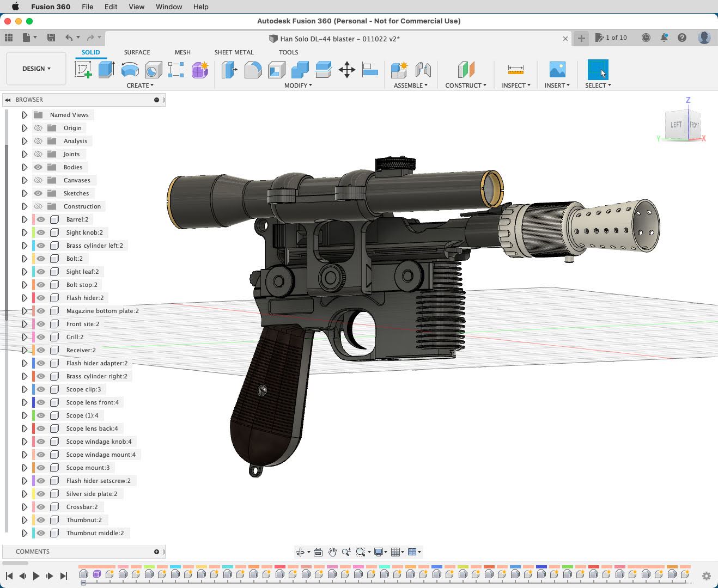Screen dimensions: 718x588
Task: Select the Revolve tool
Action: [130, 70]
